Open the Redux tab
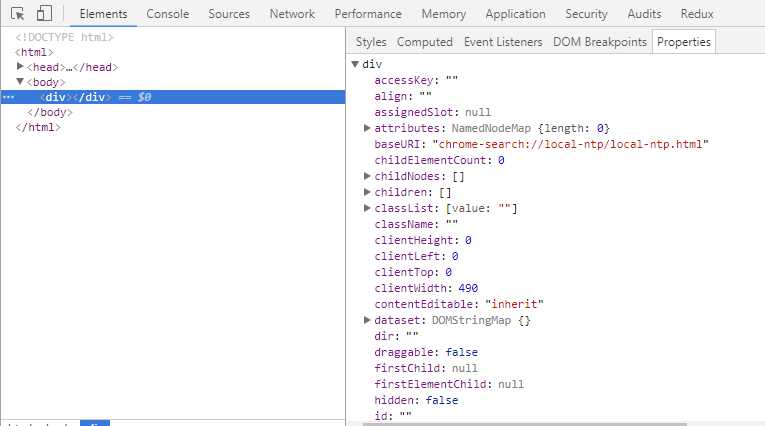The width and height of the screenshot is (765, 426). [x=697, y=14]
